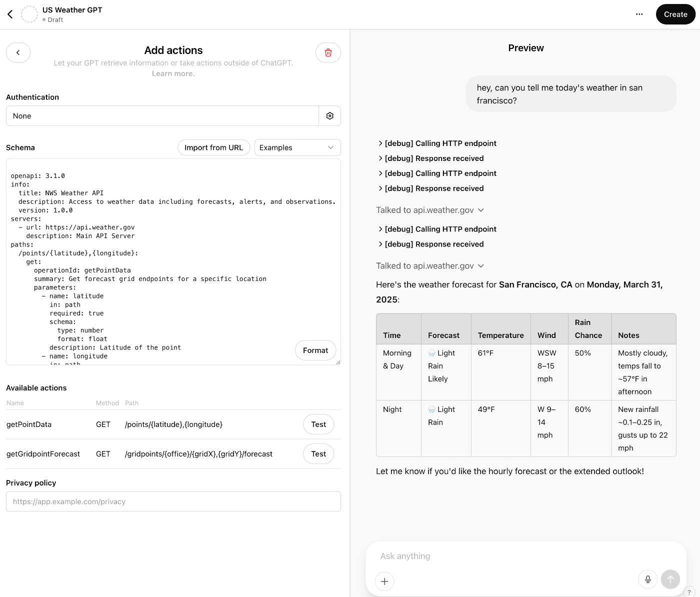Click the plus attach icon in the composer
The image size is (700, 597).
(384, 581)
